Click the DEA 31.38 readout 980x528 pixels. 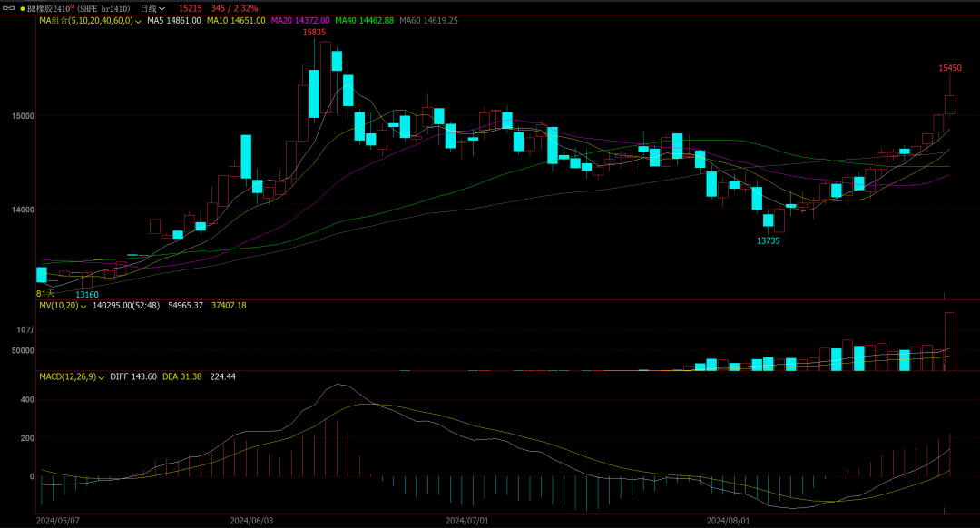pyautogui.click(x=181, y=376)
